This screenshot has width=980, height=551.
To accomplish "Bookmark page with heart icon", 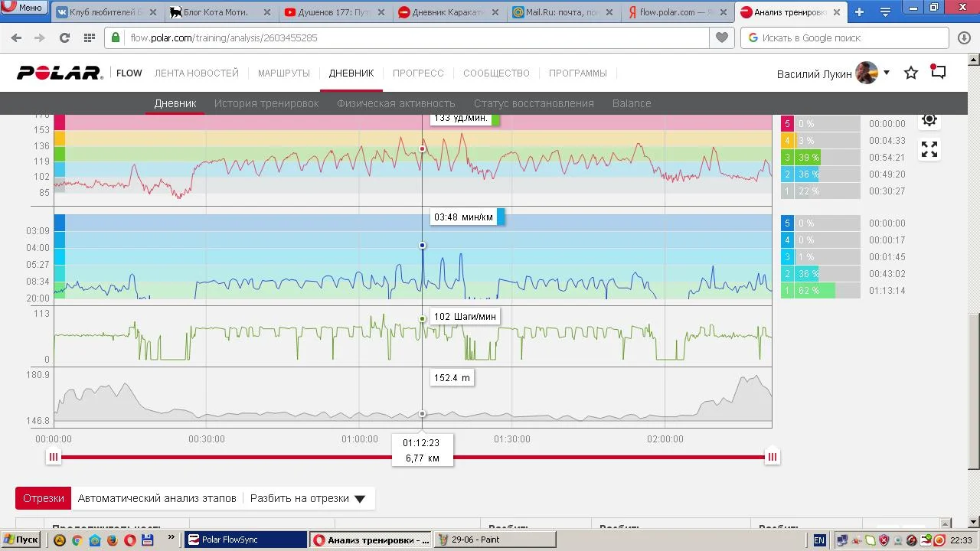I will (721, 37).
